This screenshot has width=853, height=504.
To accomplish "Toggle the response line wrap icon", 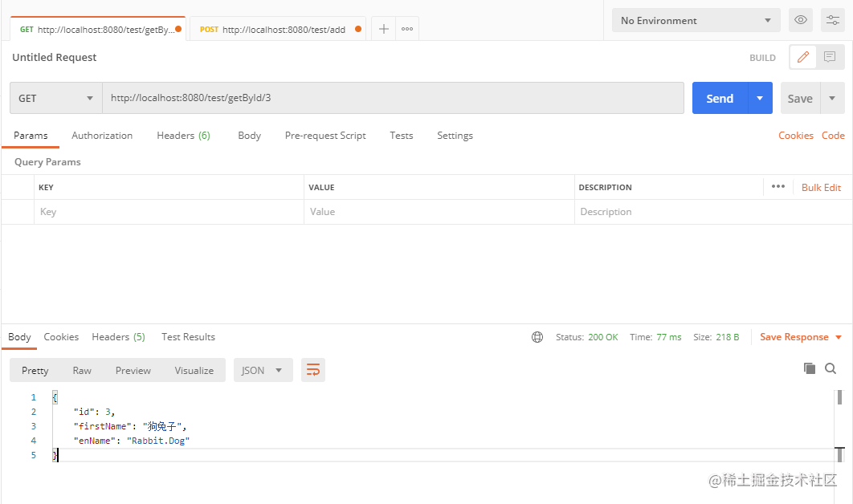I will point(312,370).
